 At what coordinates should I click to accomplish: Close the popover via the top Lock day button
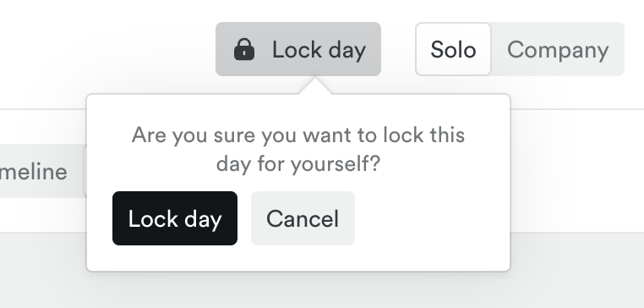click(x=298, y=49)
